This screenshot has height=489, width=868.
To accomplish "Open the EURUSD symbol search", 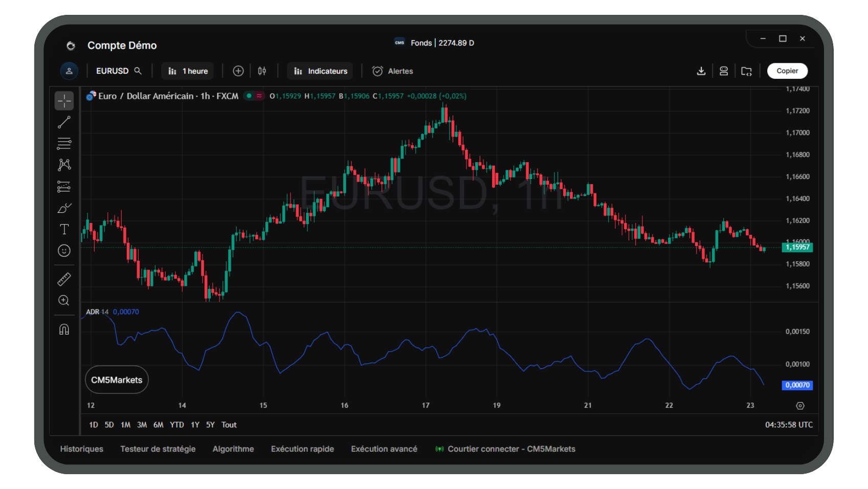I will coord(119,71).
